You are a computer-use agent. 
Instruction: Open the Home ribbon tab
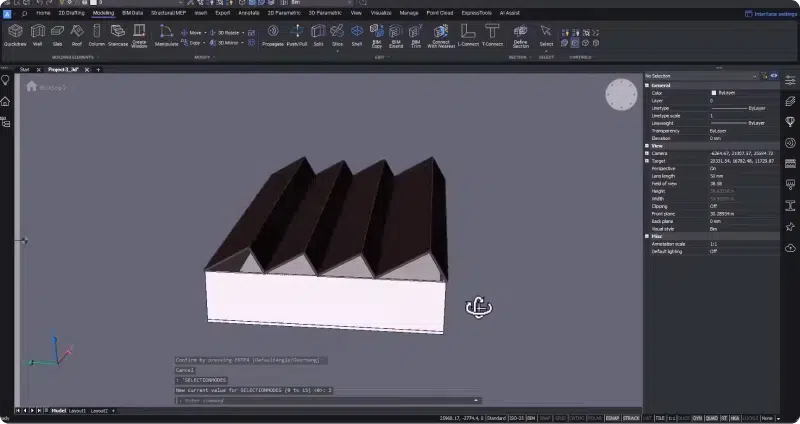point(43,13)
